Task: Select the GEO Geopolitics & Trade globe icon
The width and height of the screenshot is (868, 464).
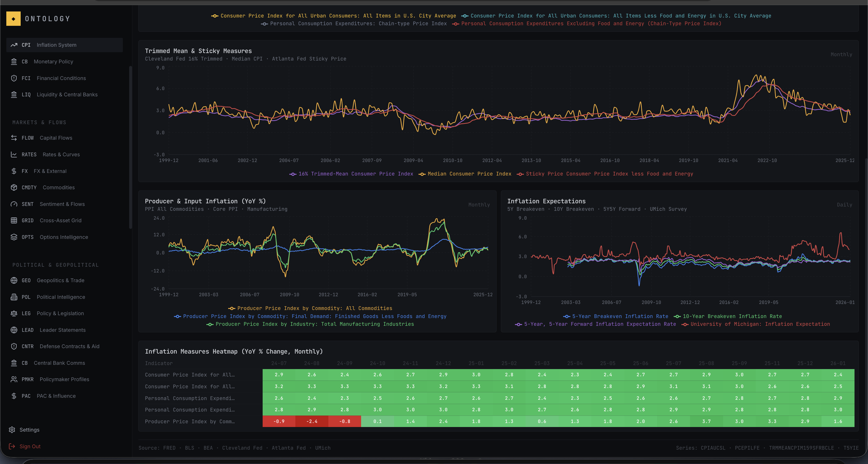Action: click(x=14, y=280)
